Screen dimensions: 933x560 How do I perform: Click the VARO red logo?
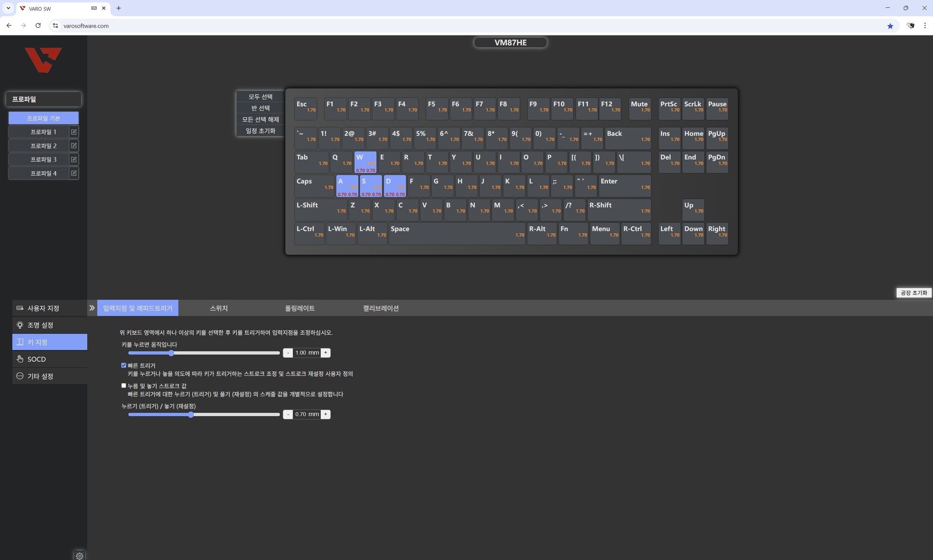click(x=43, y=60)
